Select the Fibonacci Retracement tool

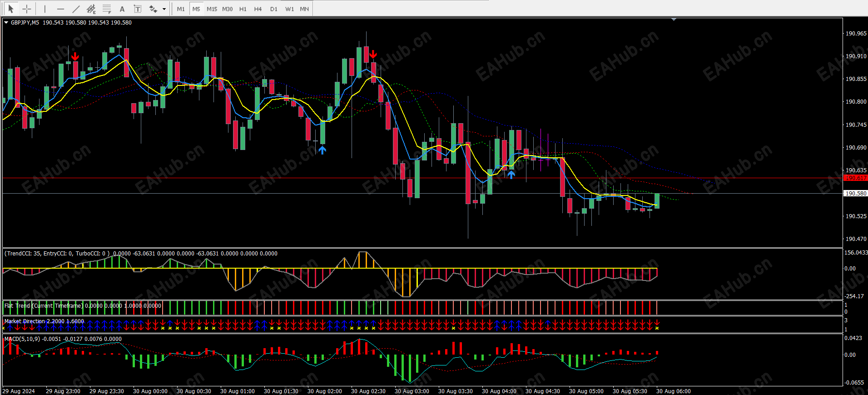107,9
